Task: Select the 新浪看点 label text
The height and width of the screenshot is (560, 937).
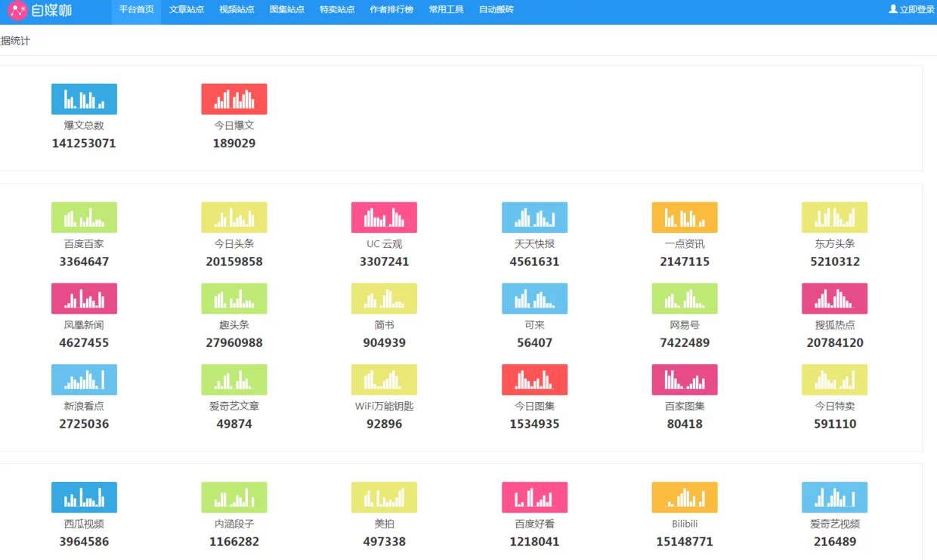Action: coord(84,407)
